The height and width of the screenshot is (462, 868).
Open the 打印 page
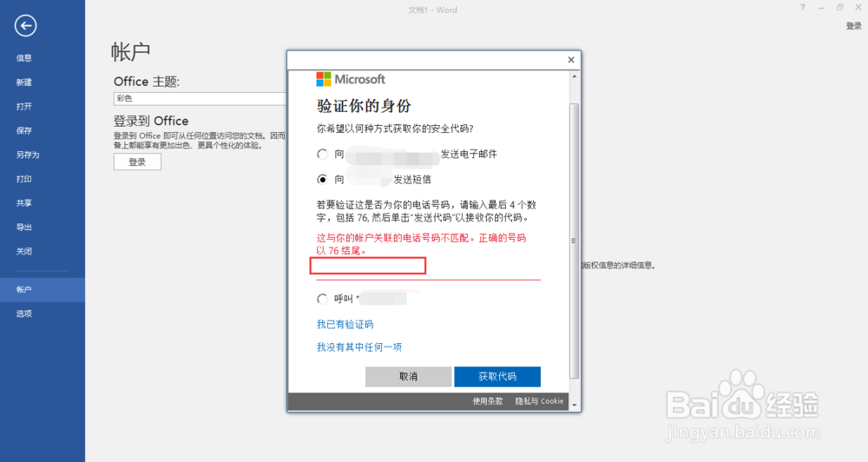point(23,179)
